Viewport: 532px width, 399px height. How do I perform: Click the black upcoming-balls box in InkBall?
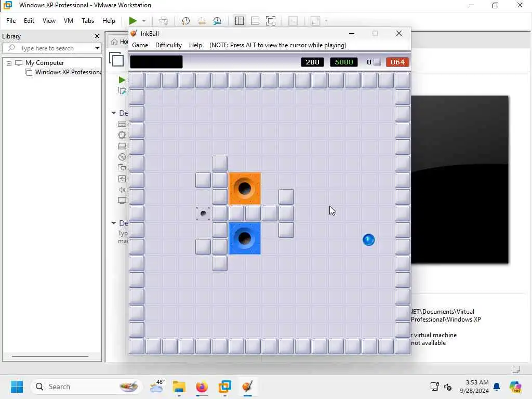[x=156, y=62]
